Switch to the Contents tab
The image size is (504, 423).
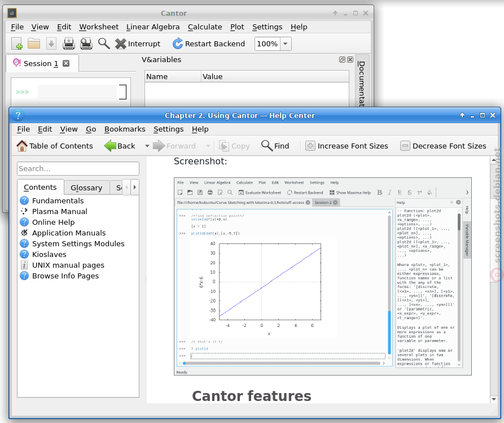[40, 187]
